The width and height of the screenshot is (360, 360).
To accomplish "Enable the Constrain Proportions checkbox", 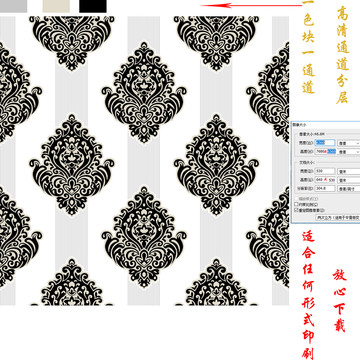I will coord(296,204).
